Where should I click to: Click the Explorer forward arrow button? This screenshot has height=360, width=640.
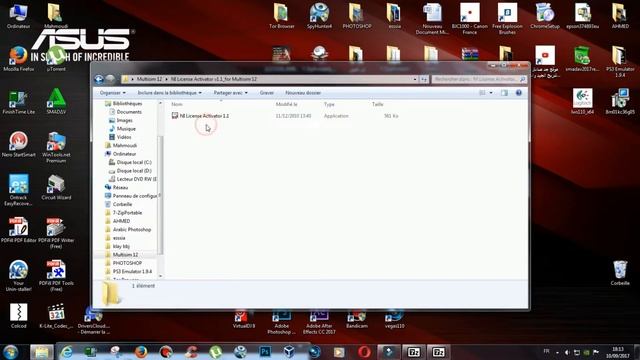tap(110, 79)
